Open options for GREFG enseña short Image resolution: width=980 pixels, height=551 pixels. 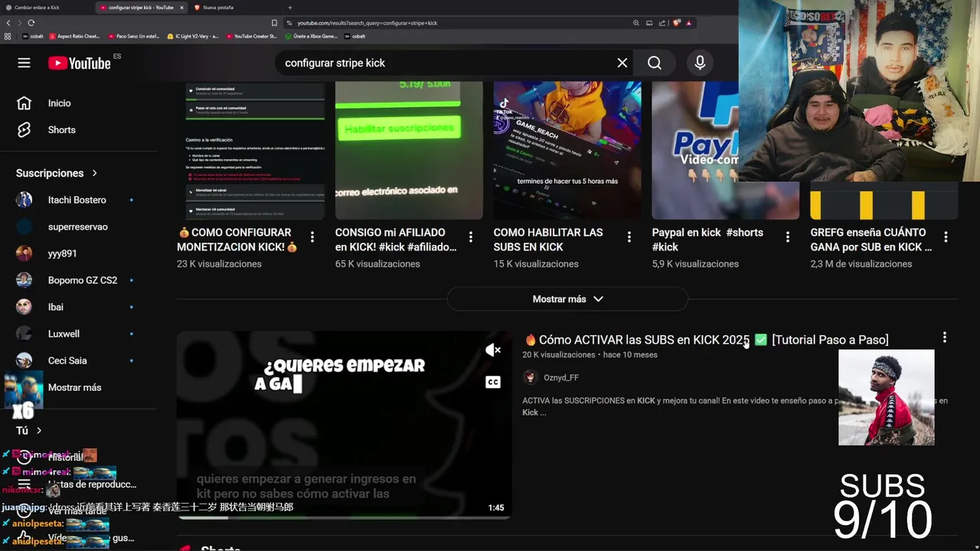(x=946, y=237)
